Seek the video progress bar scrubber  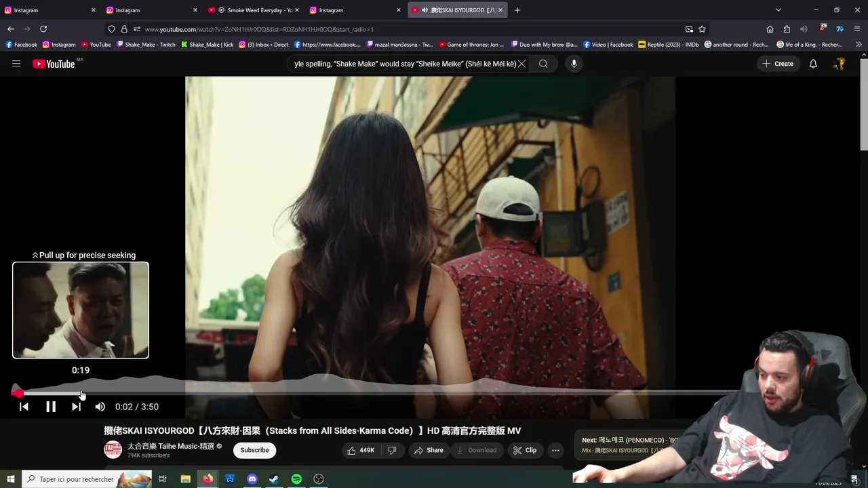(18, 393)
